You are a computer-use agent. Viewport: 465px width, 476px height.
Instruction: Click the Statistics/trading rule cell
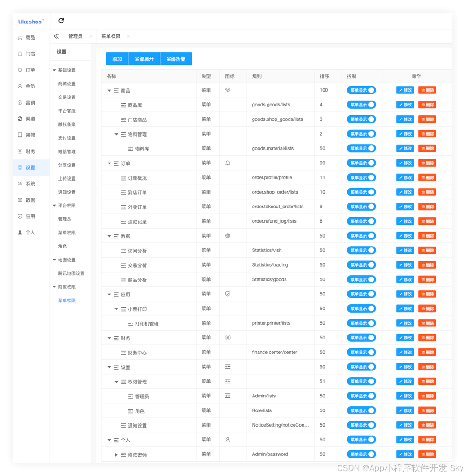coord(270,264)
